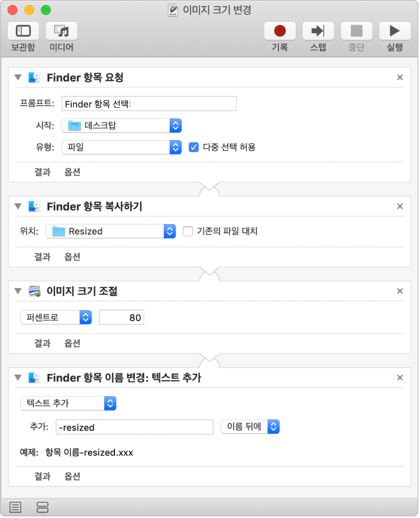Click the 프롬프트 text field
Image resolution: width=420 pixels, height=518 pixels.
149,104
